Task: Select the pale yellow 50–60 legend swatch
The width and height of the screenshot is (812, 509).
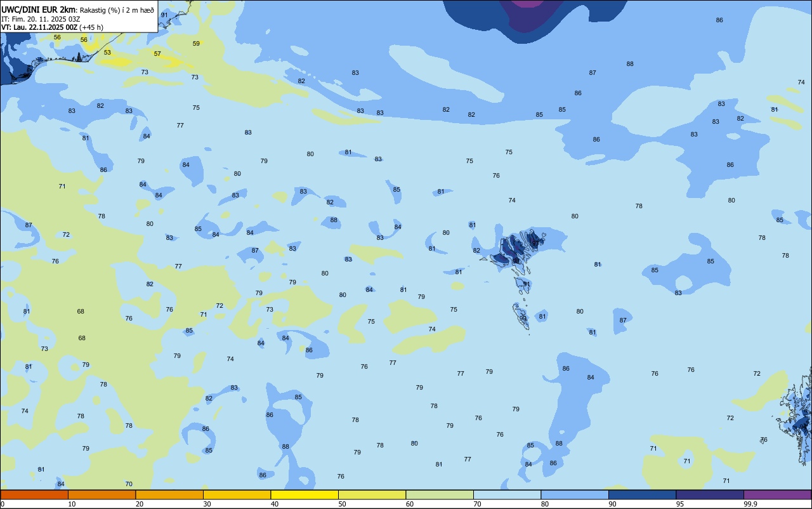Action: pos(372,494)
